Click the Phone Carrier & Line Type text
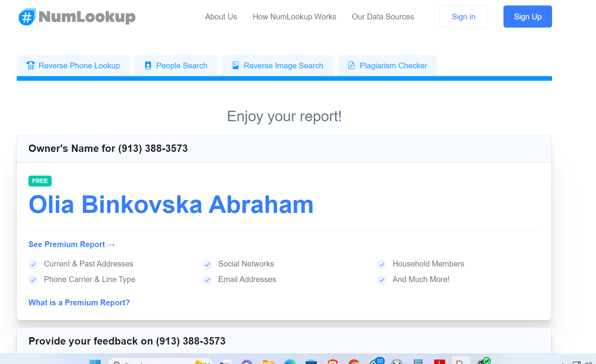Screen dimensions: 596x364 pyautogui.click(x=89, y=279)
